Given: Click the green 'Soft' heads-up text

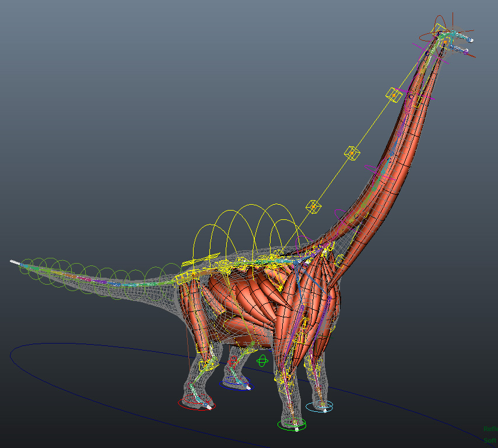Looking at the screenshot, I should coord(490,440).
